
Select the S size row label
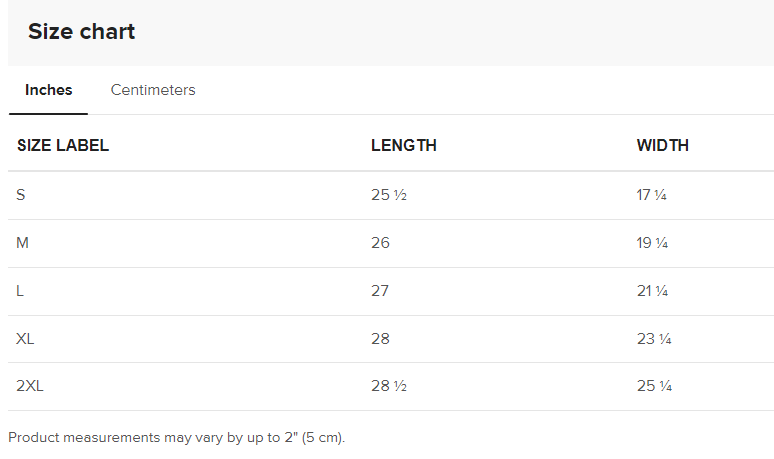(21, 195)
